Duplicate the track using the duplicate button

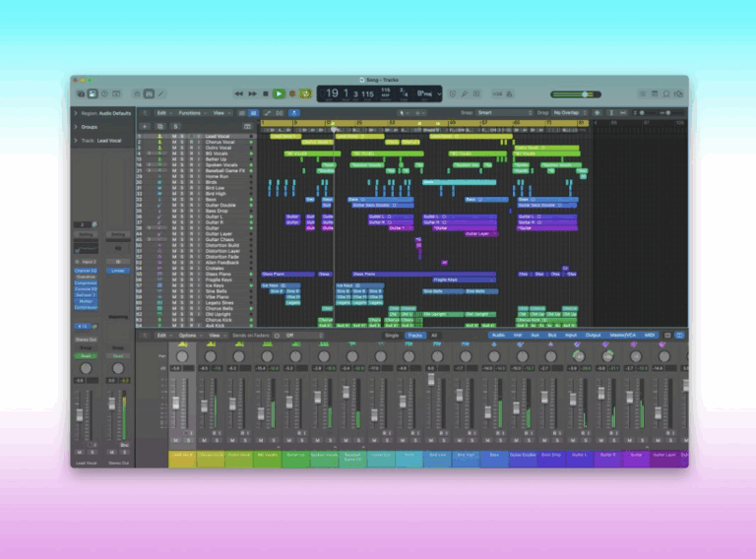coord(160,127)
